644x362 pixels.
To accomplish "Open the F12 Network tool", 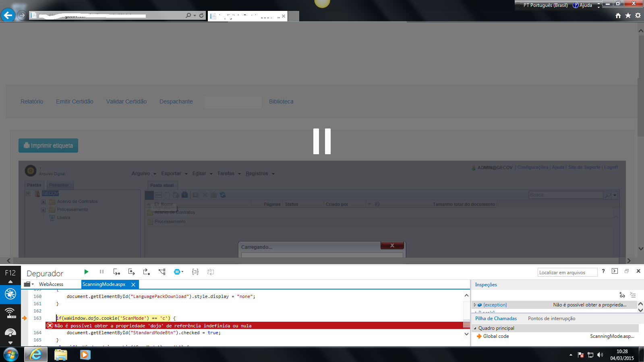I will [10, 313].
